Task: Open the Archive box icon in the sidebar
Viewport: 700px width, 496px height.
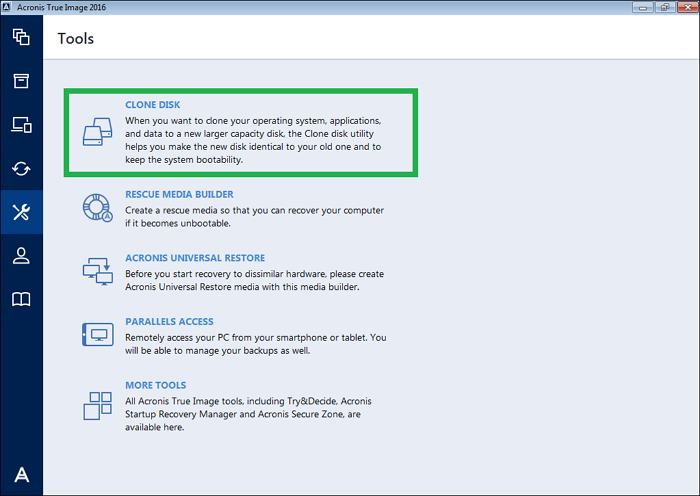Action: 21,81
